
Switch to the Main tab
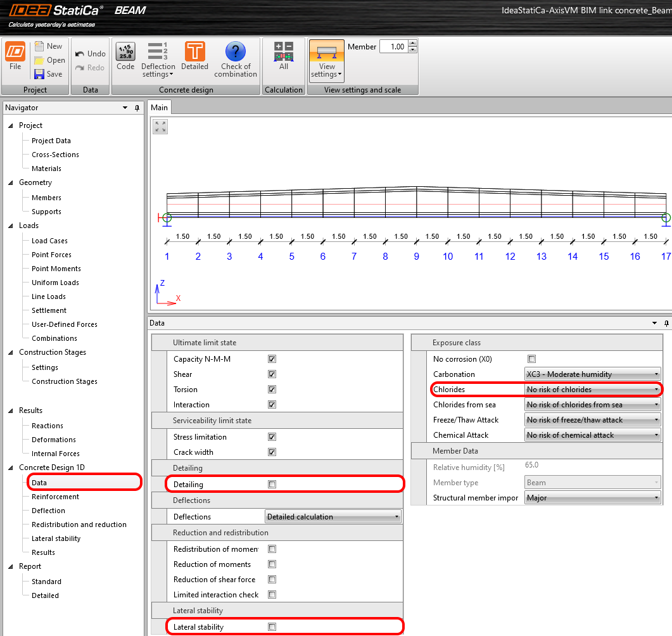(x=159, y=108)
